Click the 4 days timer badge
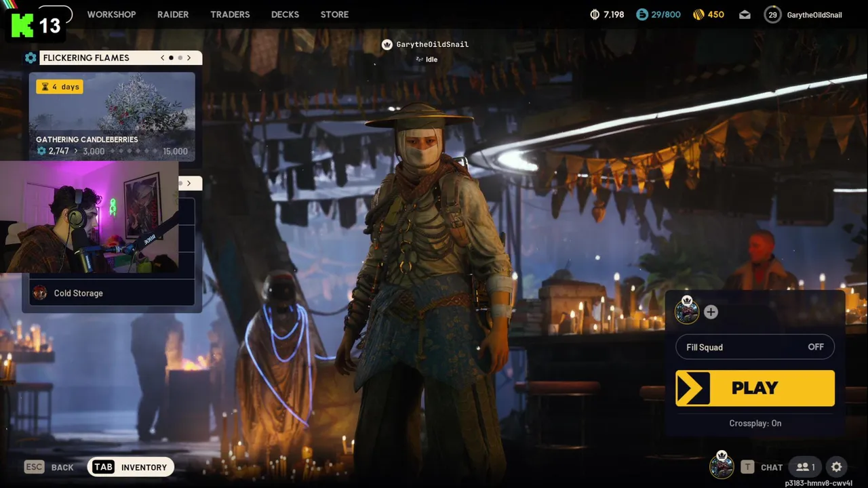This screenshot has width=868, height=488. (60, 87)
